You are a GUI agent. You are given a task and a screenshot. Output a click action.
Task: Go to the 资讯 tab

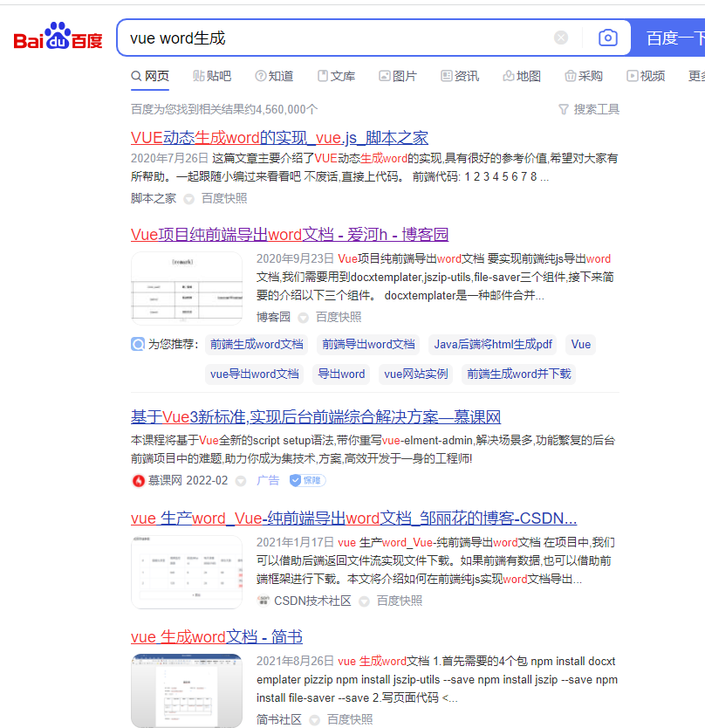(x=460, y=76)
